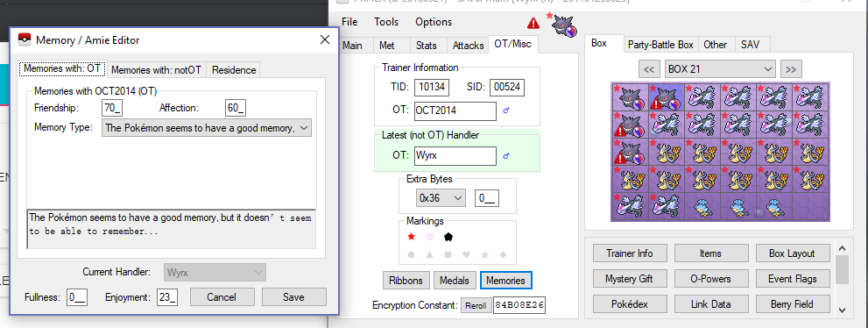Go to next box with >> button
The width and height of the screenshot is (868, 328).
791,69
